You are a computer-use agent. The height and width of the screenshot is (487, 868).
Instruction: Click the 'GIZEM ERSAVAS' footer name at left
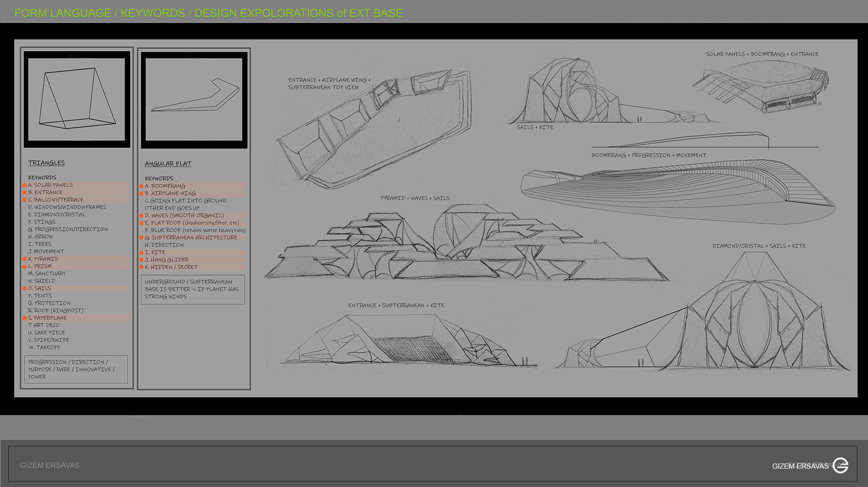click(50, 465)
